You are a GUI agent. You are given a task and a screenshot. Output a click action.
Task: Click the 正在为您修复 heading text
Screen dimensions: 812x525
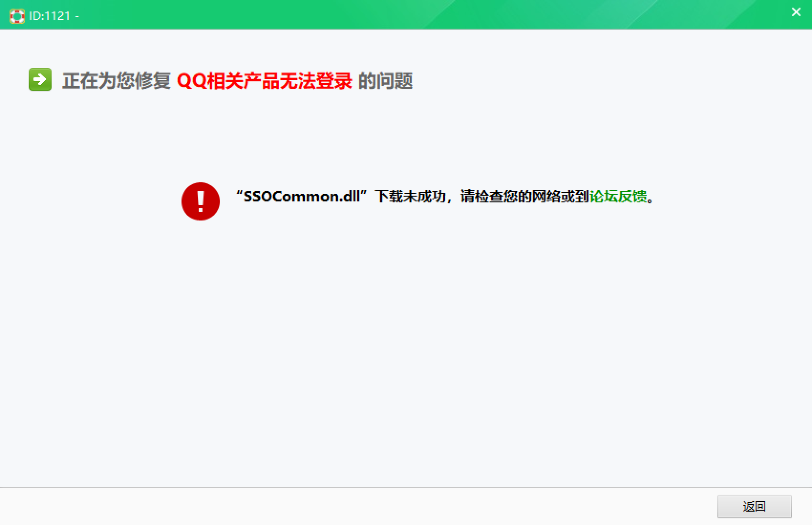tap(117, 81)
